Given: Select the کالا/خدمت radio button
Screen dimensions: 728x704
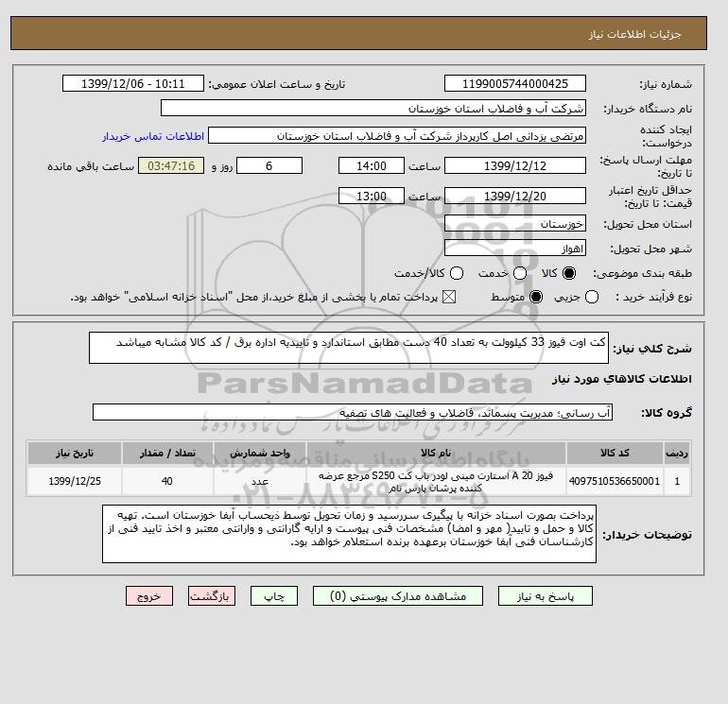Looking at the screenshot, I should click(457, 273).
